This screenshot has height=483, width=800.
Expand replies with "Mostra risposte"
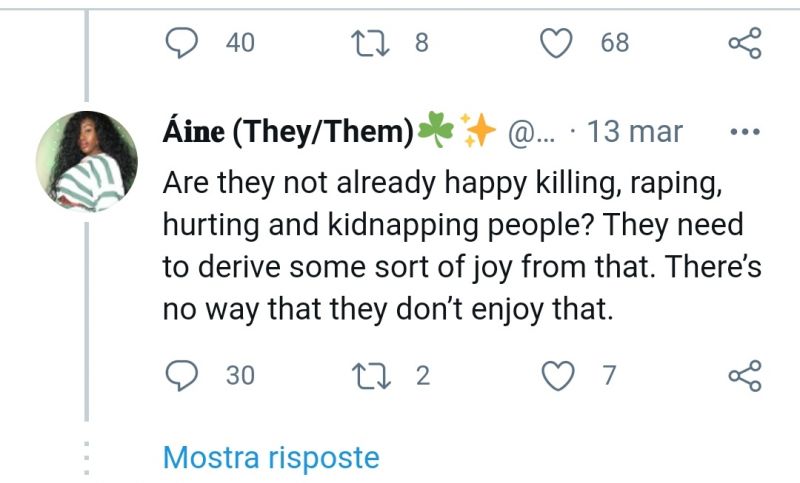tap(271, 458)
